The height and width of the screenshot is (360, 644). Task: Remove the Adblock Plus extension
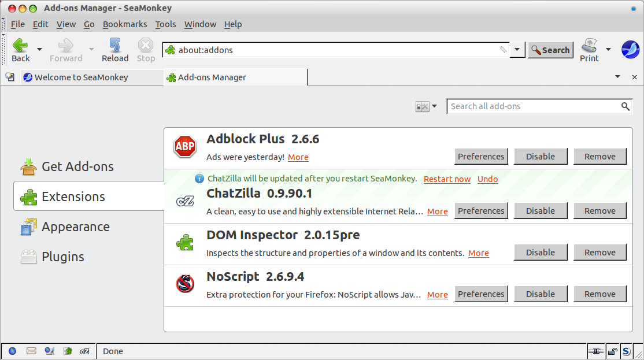click(x=600, y=157)
